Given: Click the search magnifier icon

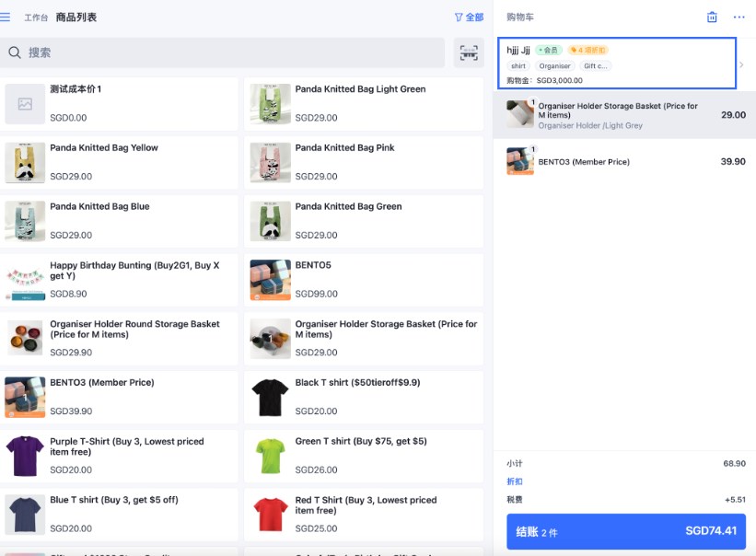Looking at the screenshot, I should pos(15,52).
